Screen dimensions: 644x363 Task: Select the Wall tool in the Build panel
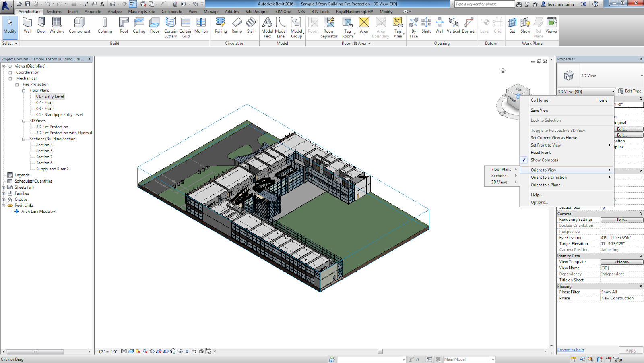[27, 25]
